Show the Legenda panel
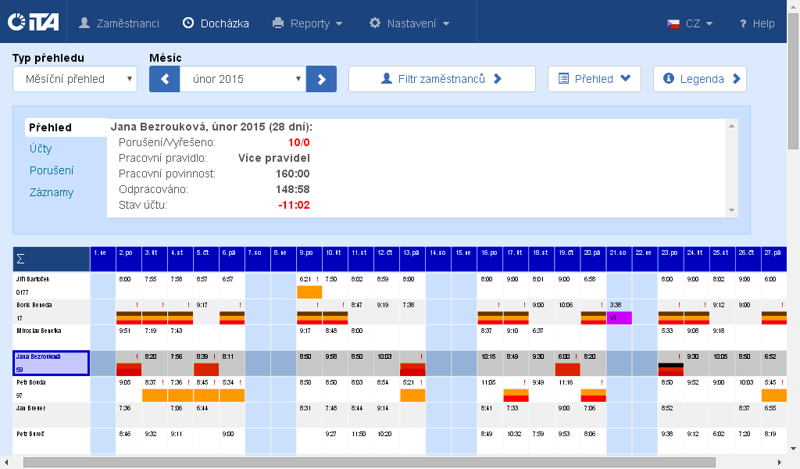 (699, 78)
